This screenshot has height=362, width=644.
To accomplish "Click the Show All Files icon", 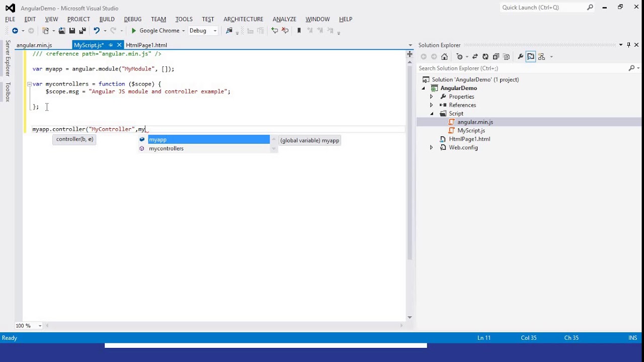I will (x=506, y=57).
